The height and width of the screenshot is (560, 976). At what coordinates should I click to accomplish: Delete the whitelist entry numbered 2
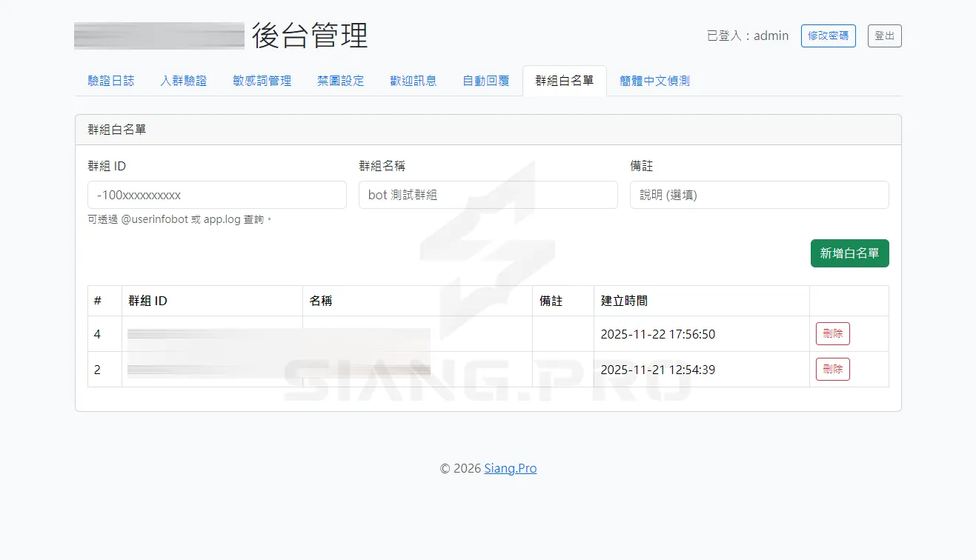coord(832,369)
